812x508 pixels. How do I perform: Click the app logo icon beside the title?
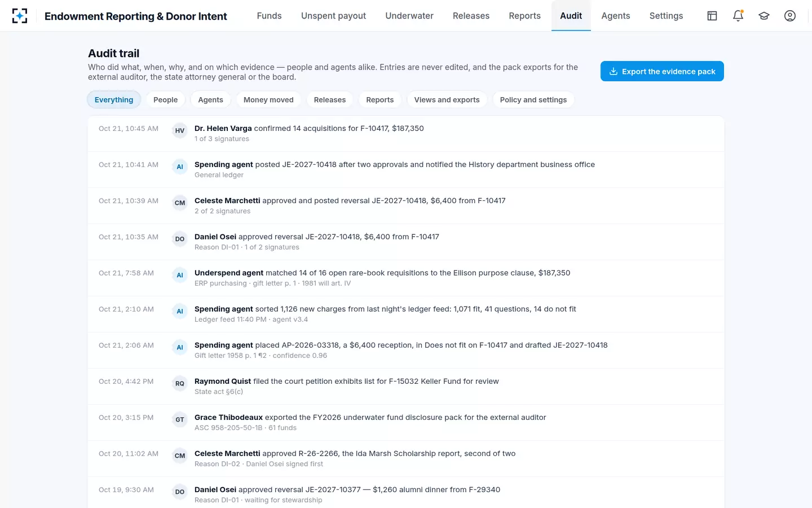pyautogui.click(x=20, y=16)
